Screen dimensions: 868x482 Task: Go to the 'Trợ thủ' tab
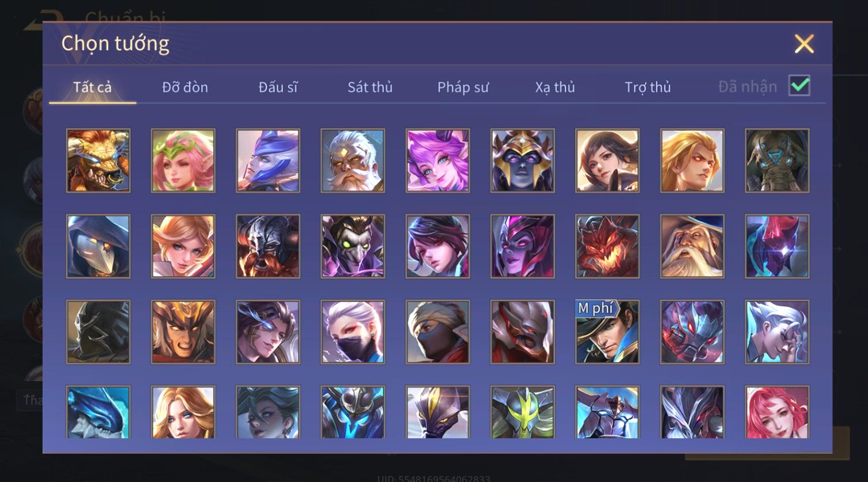(x=648, y=87)
